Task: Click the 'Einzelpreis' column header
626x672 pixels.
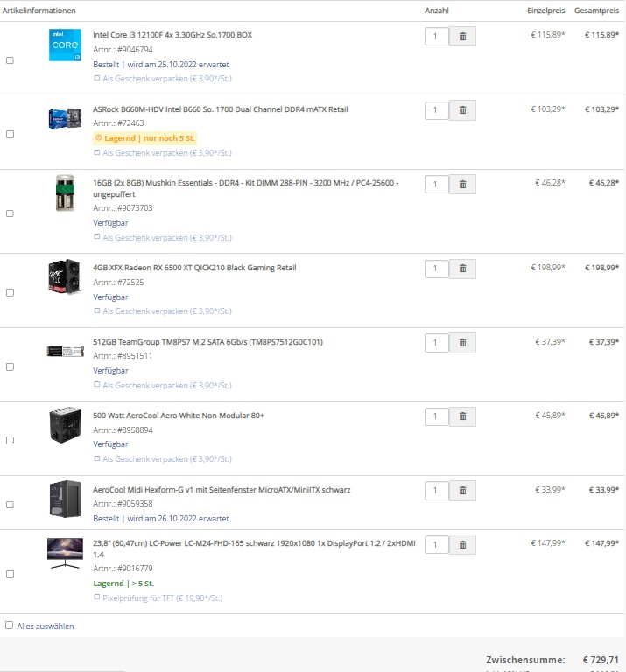Action: pyautogui.click(x=545, y=10)
